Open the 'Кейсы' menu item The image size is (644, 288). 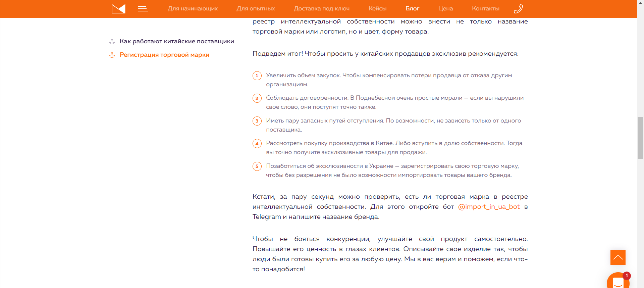pyautogui.click(x=377, y=9)
